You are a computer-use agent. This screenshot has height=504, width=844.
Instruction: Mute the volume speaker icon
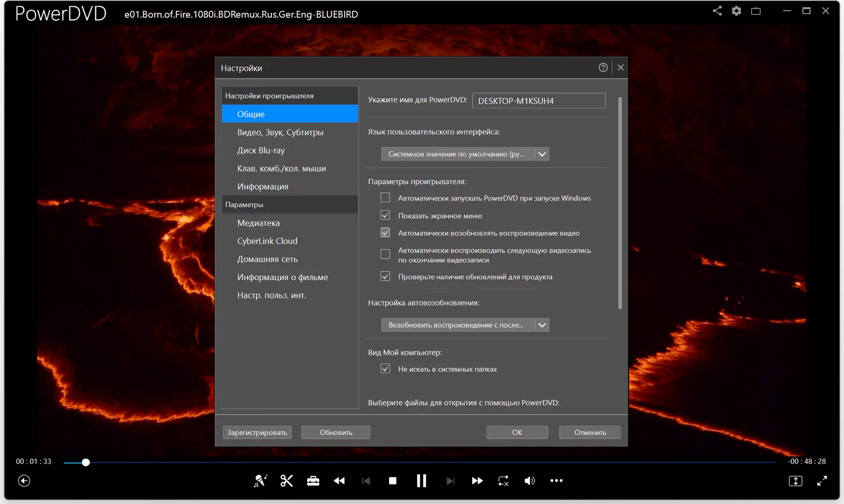(x=530, y=481)
